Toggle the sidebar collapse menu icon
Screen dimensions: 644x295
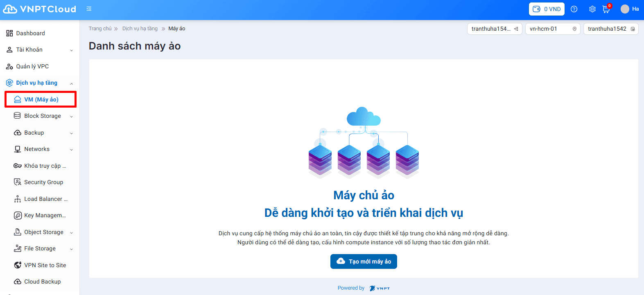click(x=89, y=9)
